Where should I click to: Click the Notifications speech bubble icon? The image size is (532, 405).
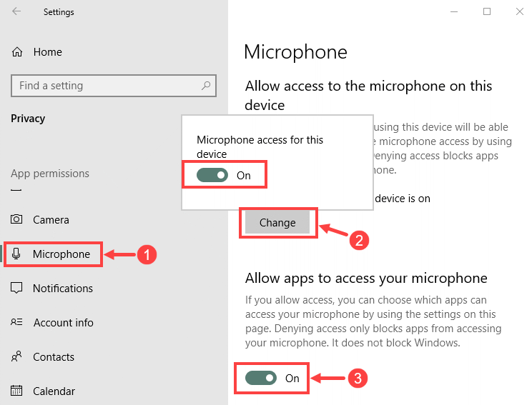16,288
